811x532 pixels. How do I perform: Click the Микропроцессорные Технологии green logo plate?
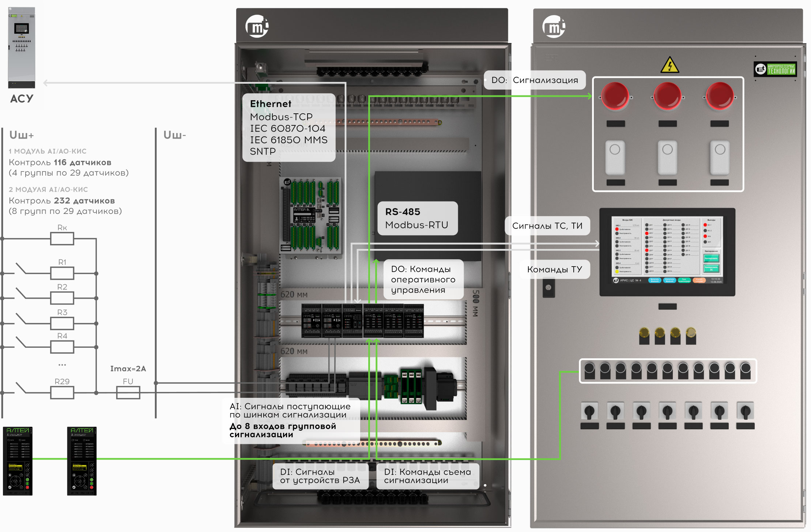775,69
